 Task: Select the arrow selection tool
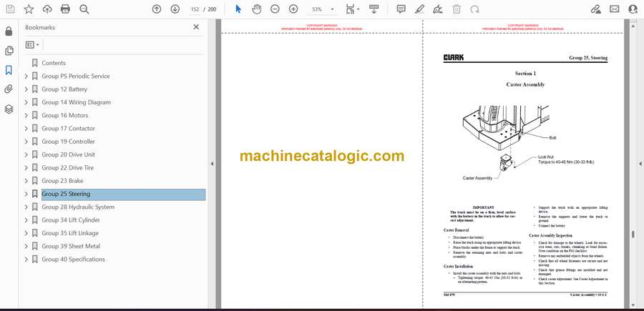238,9
